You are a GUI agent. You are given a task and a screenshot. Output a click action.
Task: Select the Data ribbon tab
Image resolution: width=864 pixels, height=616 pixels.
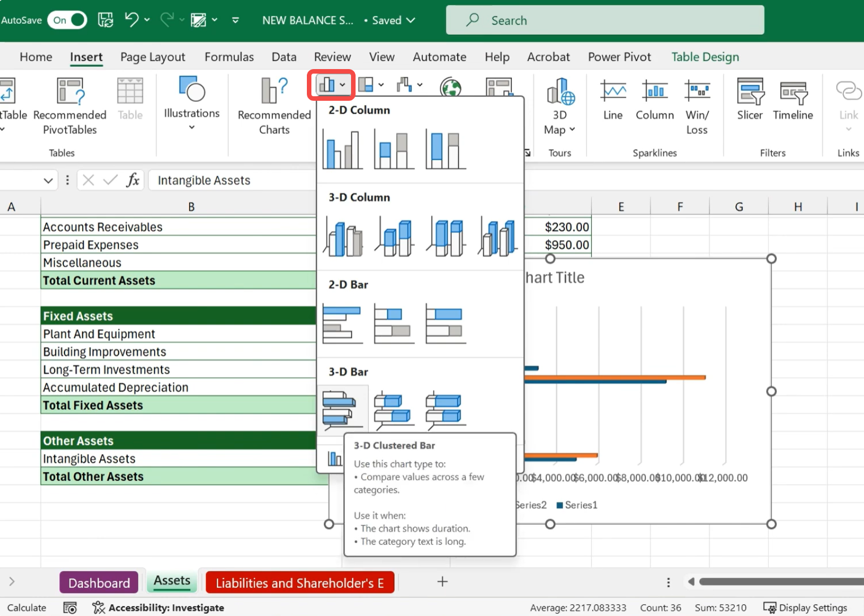(284, 57)
